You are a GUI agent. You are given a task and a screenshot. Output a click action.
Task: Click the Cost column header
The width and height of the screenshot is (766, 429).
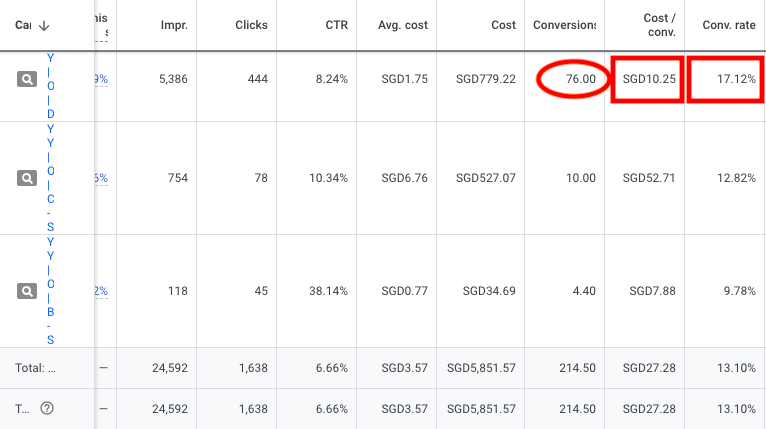click(x=503, y=25)
